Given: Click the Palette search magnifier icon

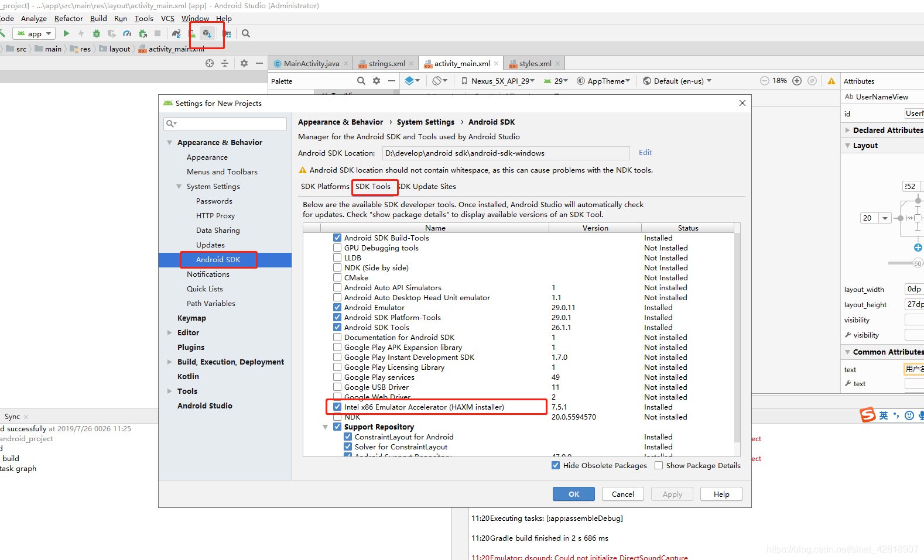Looking at the screenshot, I should tap(361, 81).
